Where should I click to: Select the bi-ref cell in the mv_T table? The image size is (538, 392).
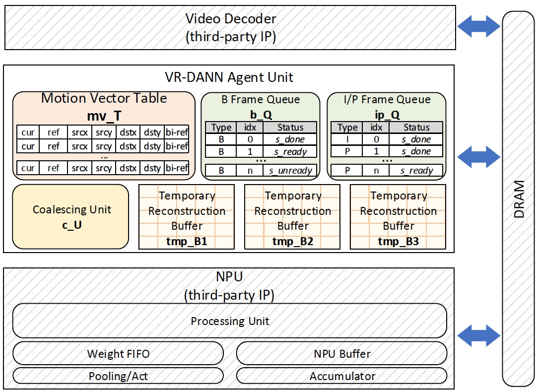(177, 132)
